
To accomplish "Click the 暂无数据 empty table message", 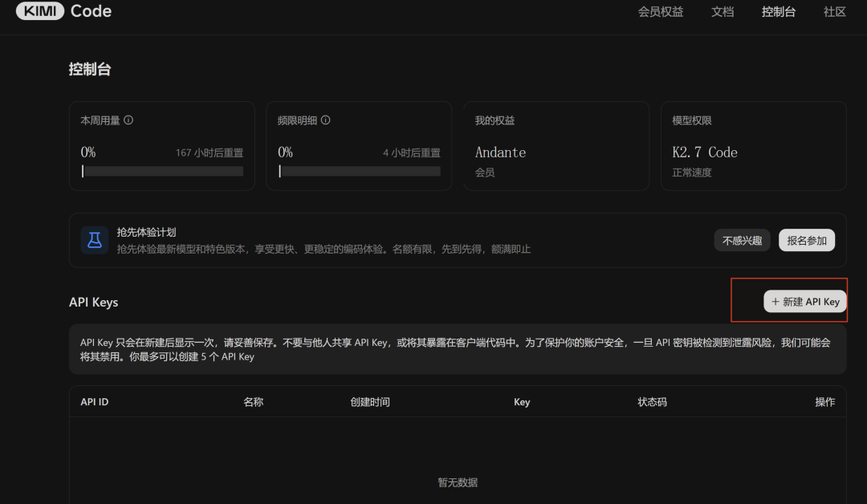I will point(458,482).
